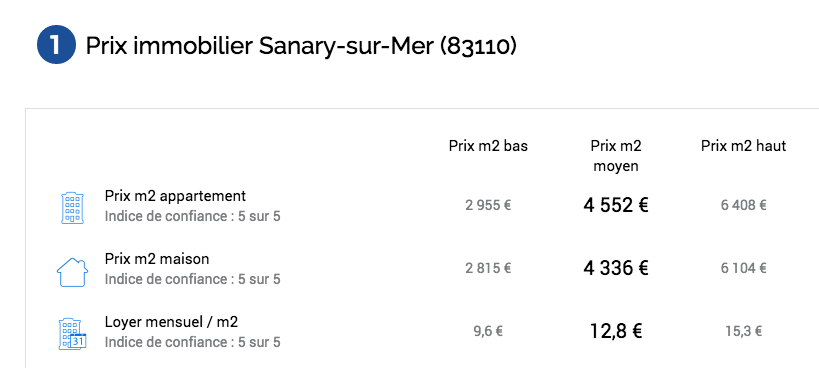Click the Prix m2 maison label
Viewport: 819px width, 368px height.
click(x=157, y=259)
